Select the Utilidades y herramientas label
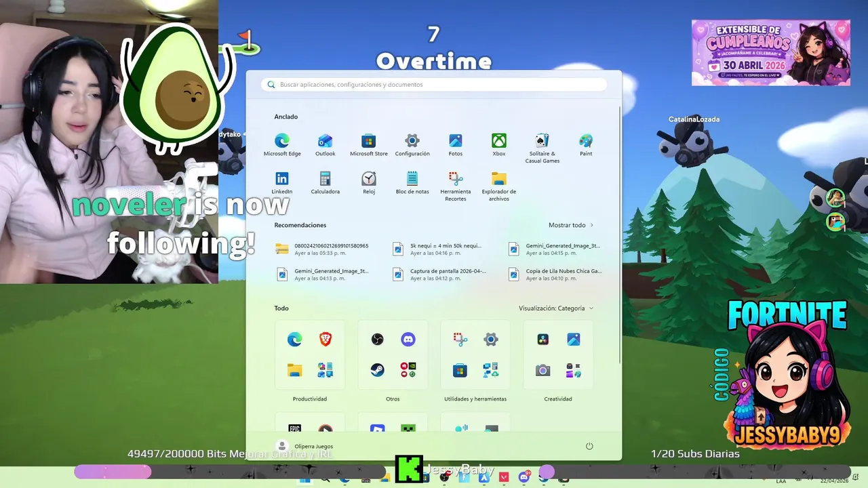Viewport: 868px width, 488px height. [475, 399]
